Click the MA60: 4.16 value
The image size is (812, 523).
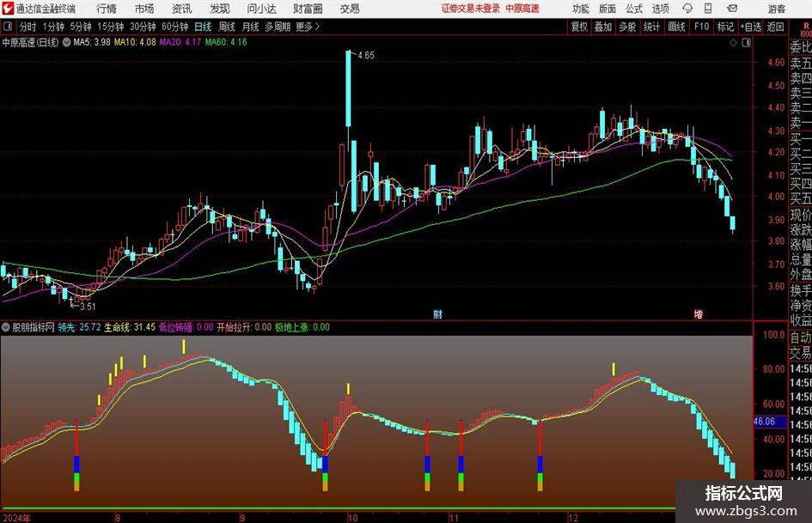226,42
